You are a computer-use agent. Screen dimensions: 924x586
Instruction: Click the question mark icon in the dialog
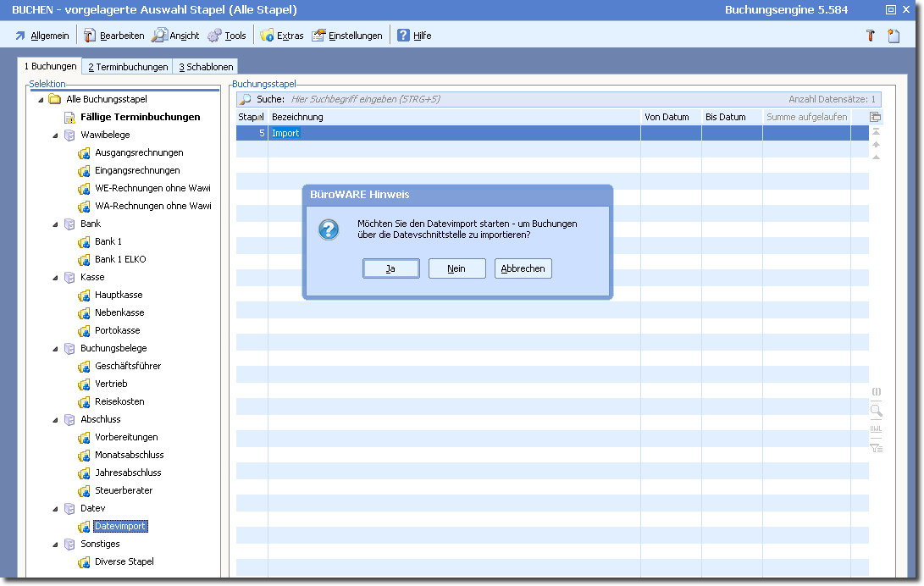[x=329, y=229]
